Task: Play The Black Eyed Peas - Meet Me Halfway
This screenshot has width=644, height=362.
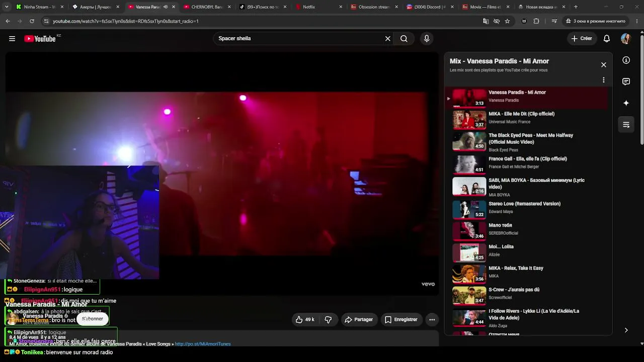Action: (526, 142)
